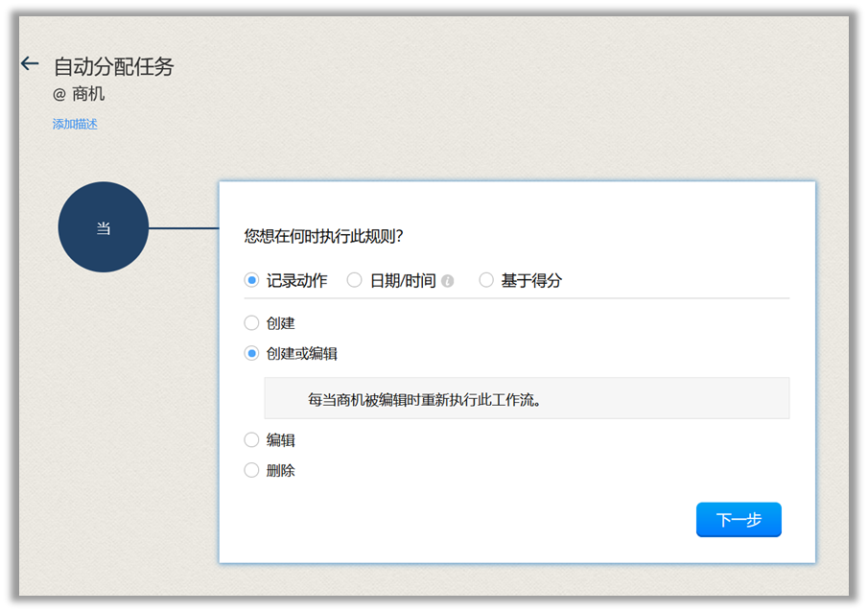868x612 pixels.
Task: Click the divider line under 记录动作 row
Action: [x=517, y=298]
